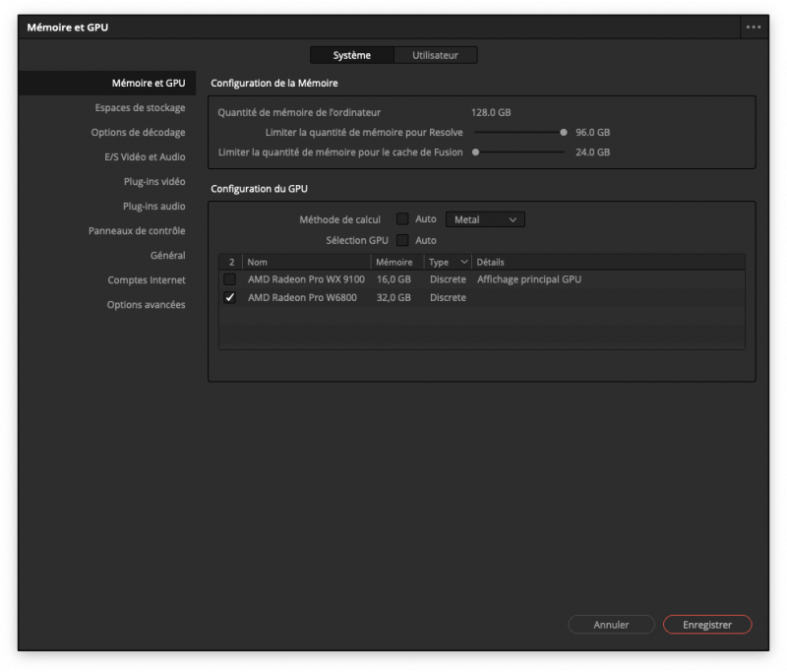Click the Fusion cache memory slider handle
787x672 pixels.
click(x=475, y=153)
